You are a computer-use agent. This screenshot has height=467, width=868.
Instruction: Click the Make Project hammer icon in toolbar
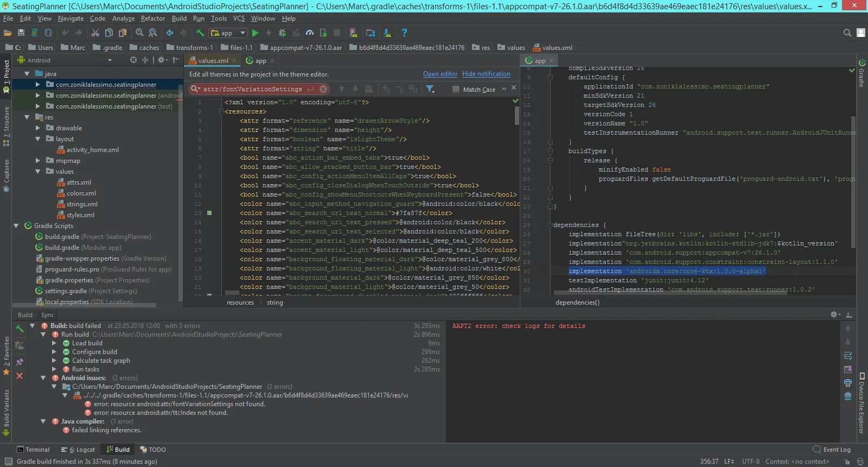(200, 33)
